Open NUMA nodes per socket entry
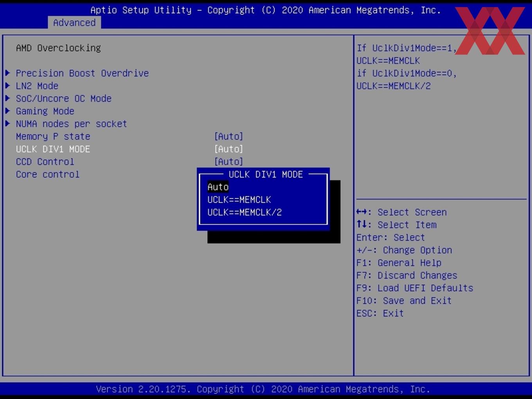532x399 pixels. [72, 124]
